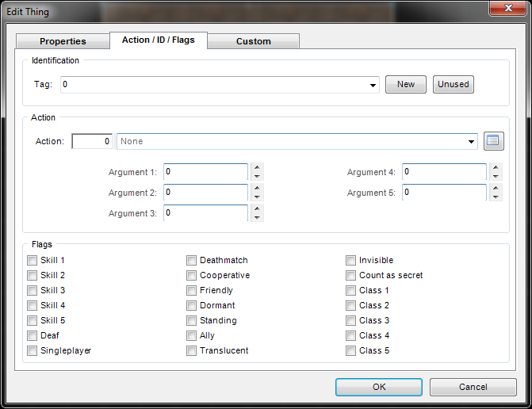Increase Argument 2 value
The width and height of the screenshot is (532, 409).
257,188
